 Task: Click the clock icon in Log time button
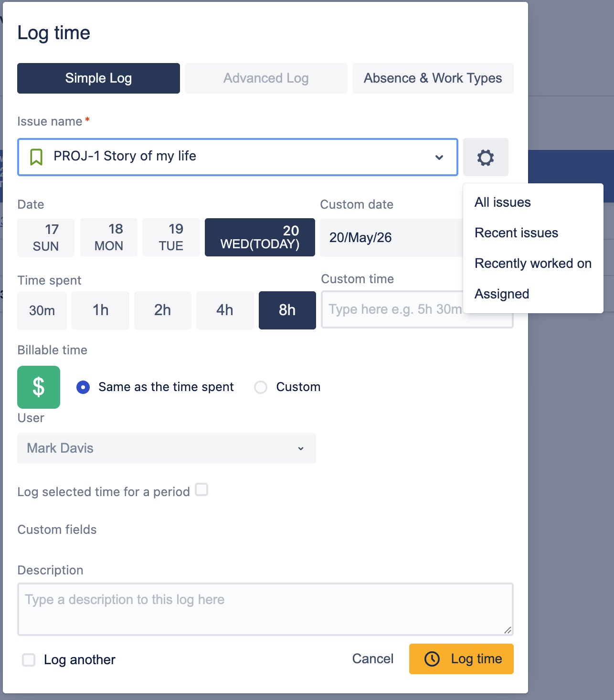pyautogui.click(x=432, y=659)
